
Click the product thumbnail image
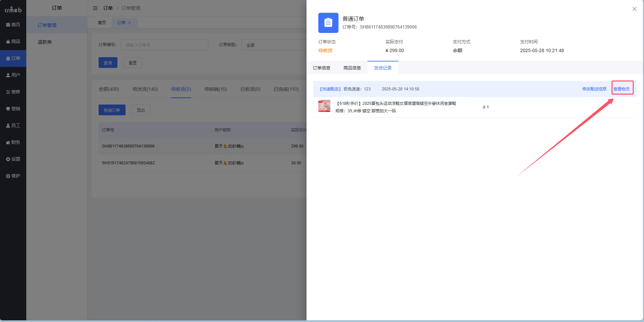324,106
